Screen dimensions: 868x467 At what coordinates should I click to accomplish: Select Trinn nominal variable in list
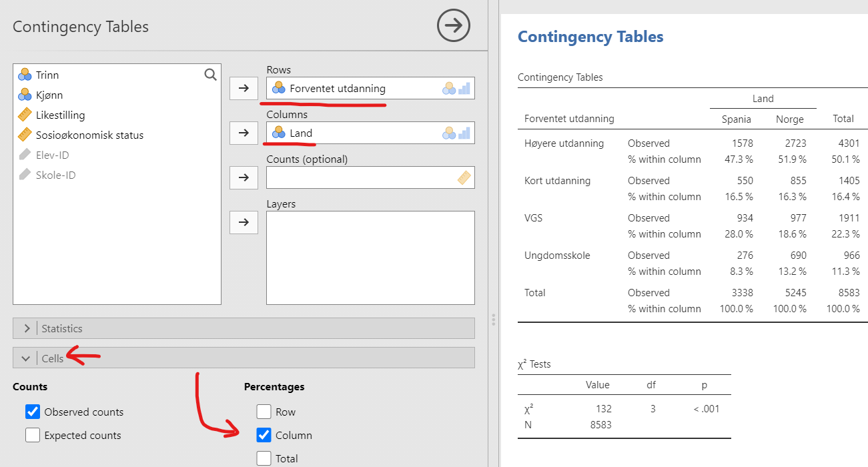pos(47,75)
